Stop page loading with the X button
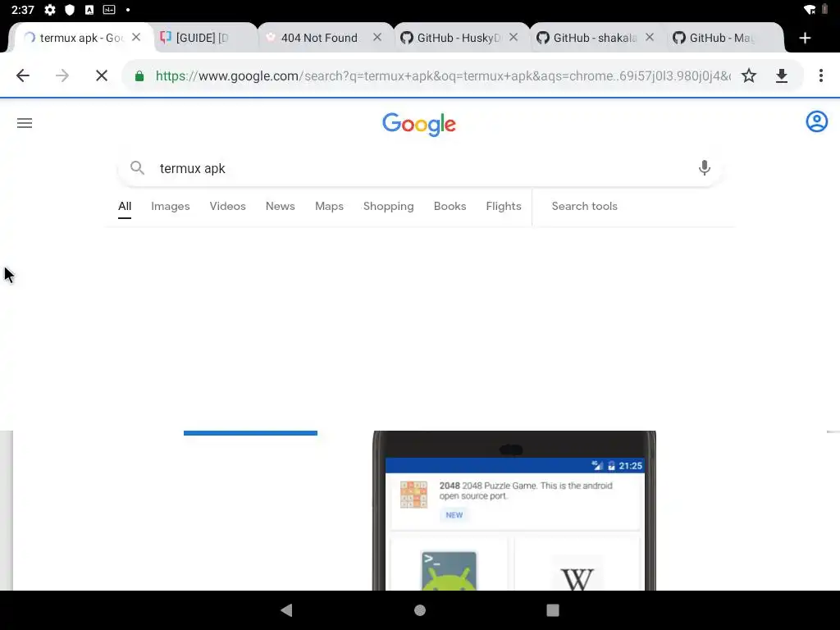Viewport: 840px width, 630px height. (x=101, y=75)
